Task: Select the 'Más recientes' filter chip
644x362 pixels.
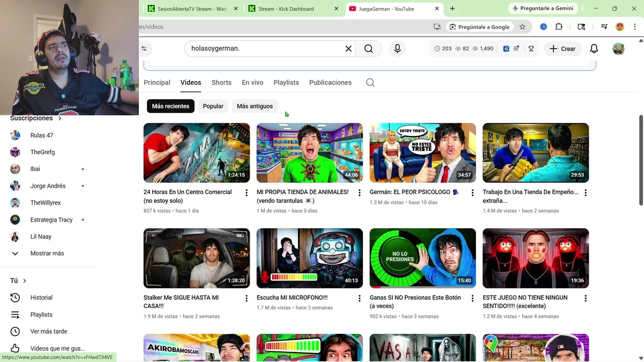Action: pyautogui.click(x=171, y=106)
